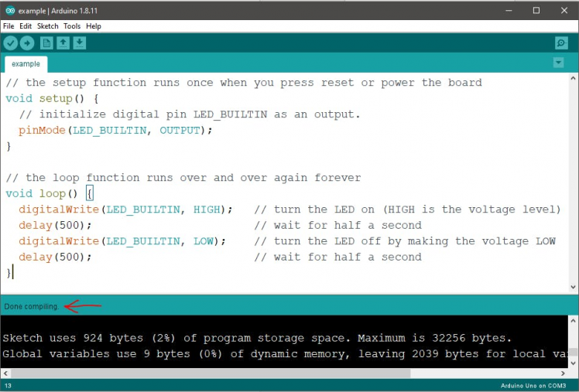Click 'void loop()' code line

[x=41, y=193]
